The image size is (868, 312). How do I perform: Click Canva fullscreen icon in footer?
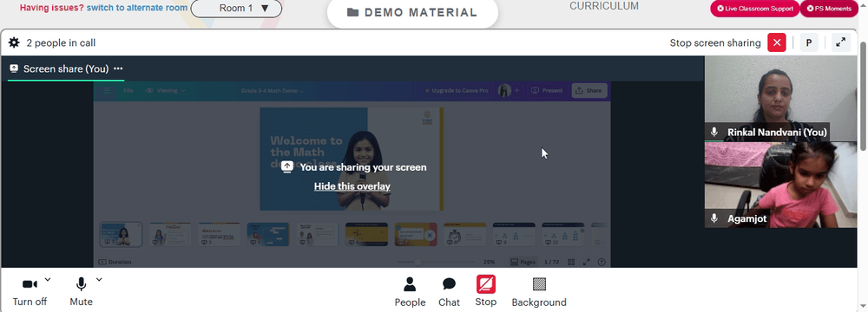[x=586, y=263]
